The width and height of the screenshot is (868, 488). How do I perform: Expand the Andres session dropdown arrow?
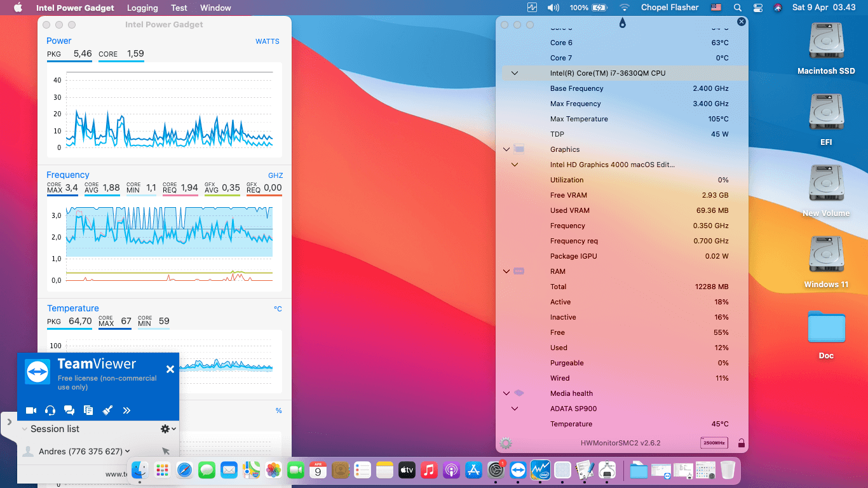pyautogui.click(x=128, y=452)
